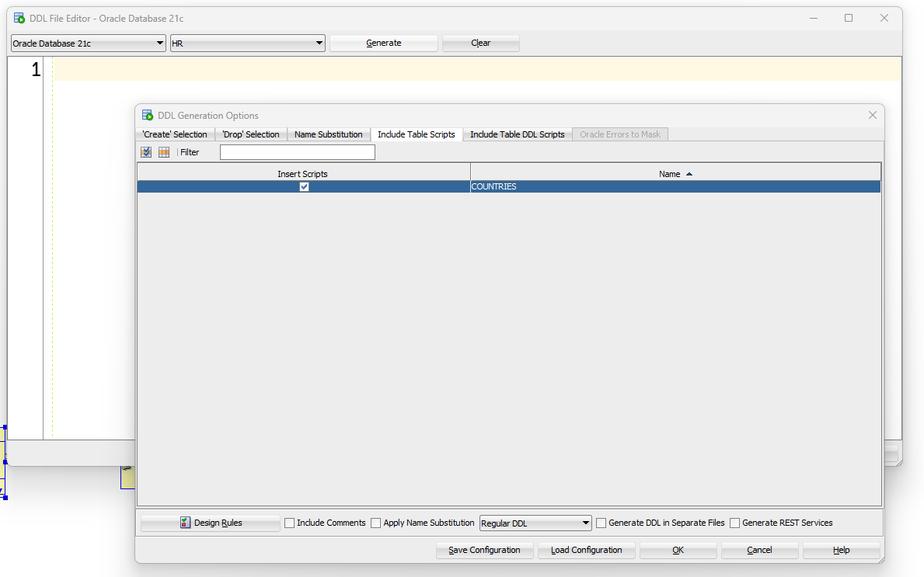Screen dimensions: 924x577
Task: Close the DDL Generation Options dialog
Action: coord(873,116)
